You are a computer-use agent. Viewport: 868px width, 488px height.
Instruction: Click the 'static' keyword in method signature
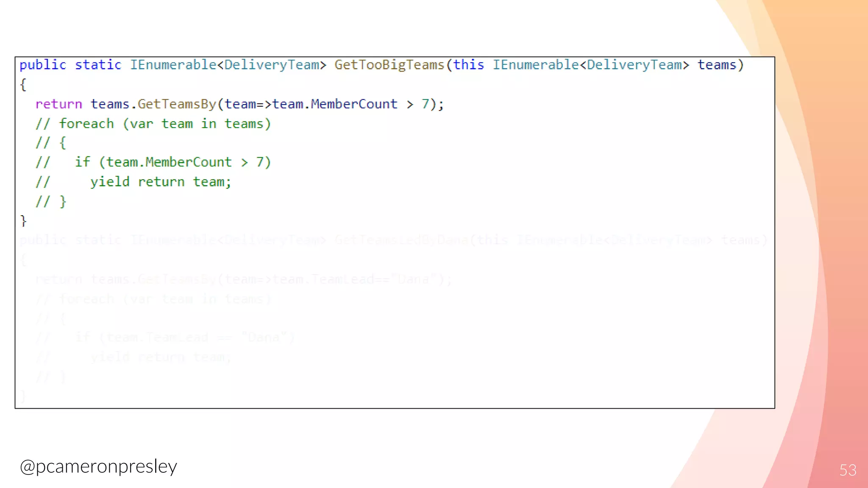(98, 65)
